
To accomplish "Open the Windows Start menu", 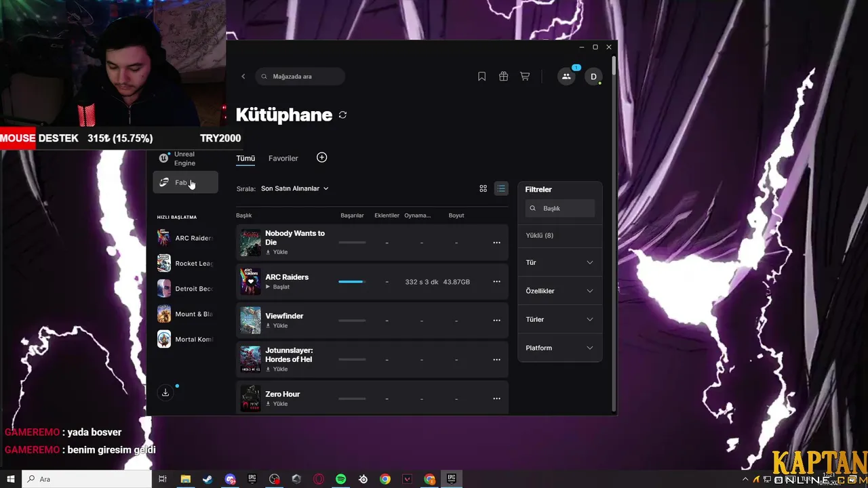I will [11, 479].
